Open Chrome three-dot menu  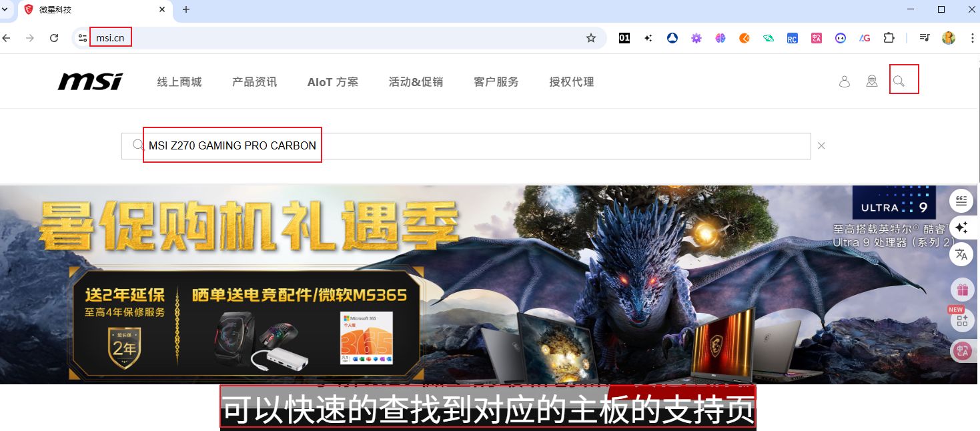click(973, 38)
